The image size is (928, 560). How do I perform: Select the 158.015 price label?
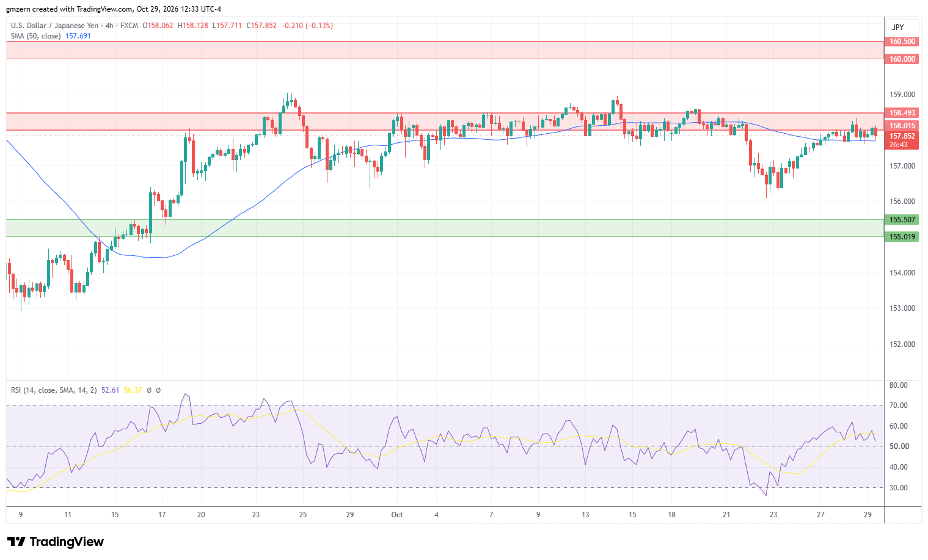[902, 126]
